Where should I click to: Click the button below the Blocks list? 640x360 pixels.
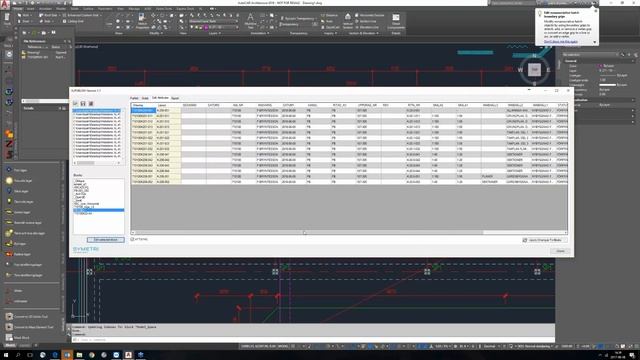click(106, 240)
